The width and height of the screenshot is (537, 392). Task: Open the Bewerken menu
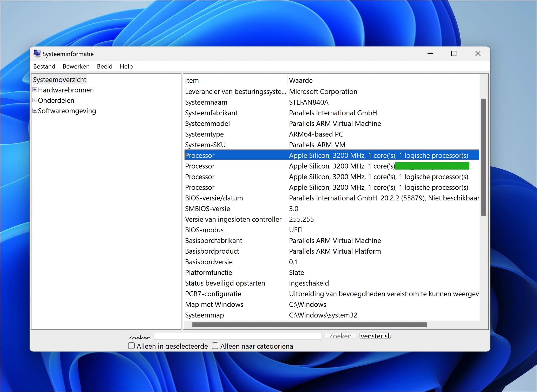point(76,66)
